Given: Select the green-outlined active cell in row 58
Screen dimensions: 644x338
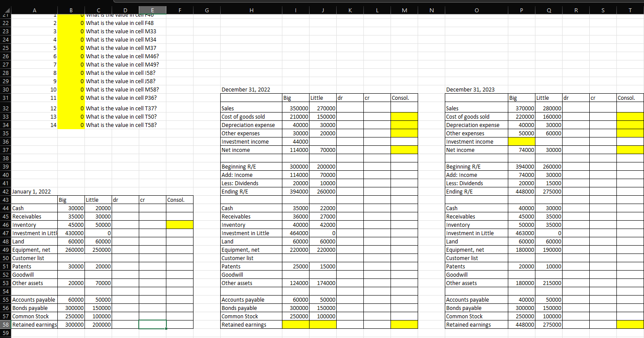Looking at the screenshot, I should coord(152,324).
